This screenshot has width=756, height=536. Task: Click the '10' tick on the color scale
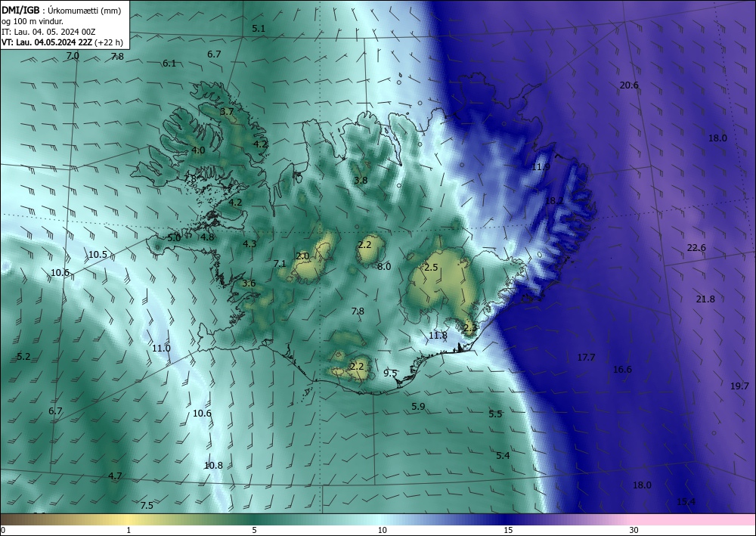click(383, 530)
